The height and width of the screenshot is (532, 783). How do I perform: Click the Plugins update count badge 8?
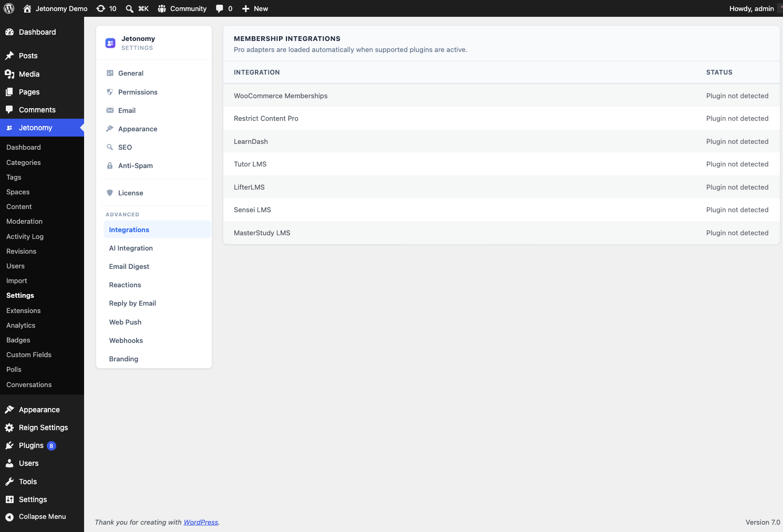pyautogui.click(x=51, y=446)
